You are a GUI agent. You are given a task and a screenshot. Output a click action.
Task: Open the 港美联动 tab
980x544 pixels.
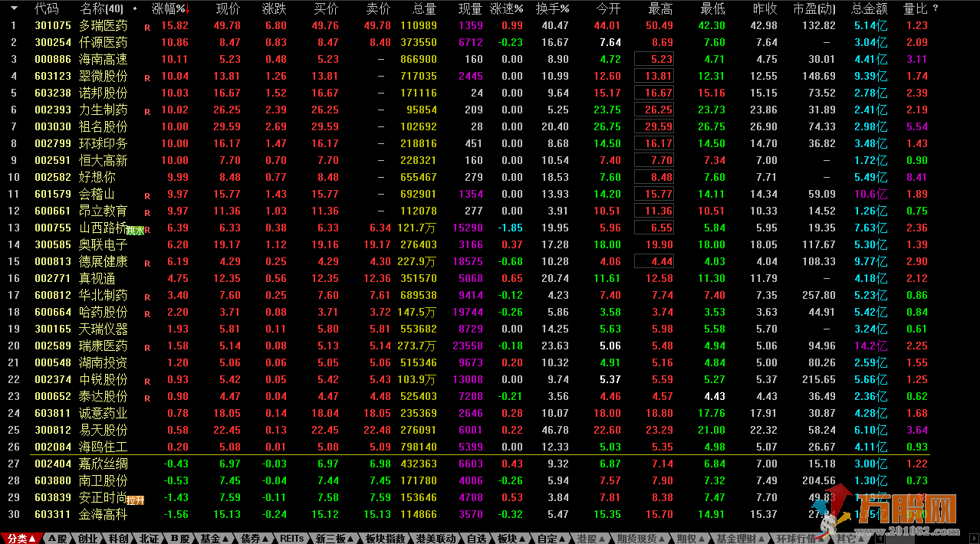(x=436, y=539)
